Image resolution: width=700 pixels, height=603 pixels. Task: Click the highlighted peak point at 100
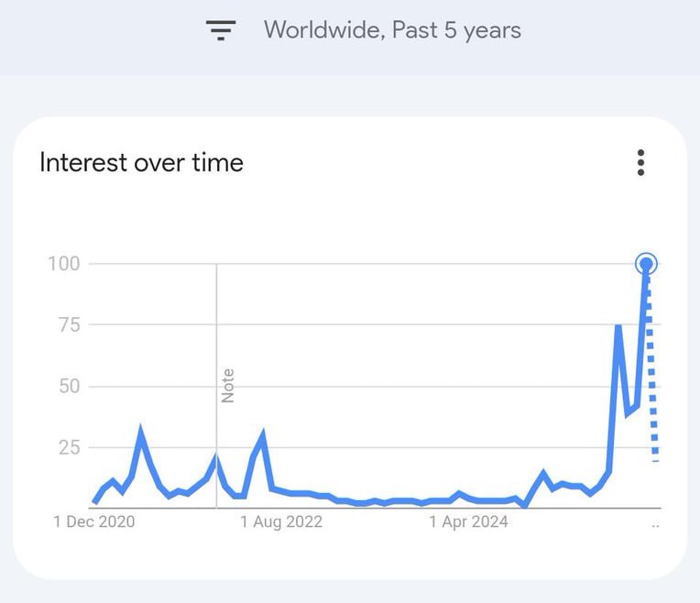[646, 264]
